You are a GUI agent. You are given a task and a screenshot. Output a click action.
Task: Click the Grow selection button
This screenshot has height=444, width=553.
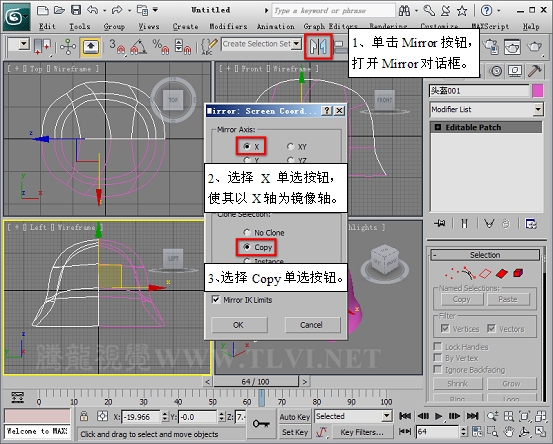(511, 383)
